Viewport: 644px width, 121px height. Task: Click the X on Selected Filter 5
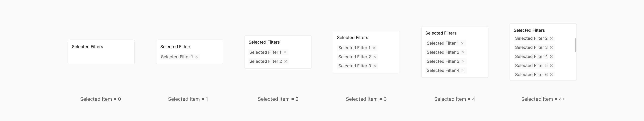[x=551, y=66]
